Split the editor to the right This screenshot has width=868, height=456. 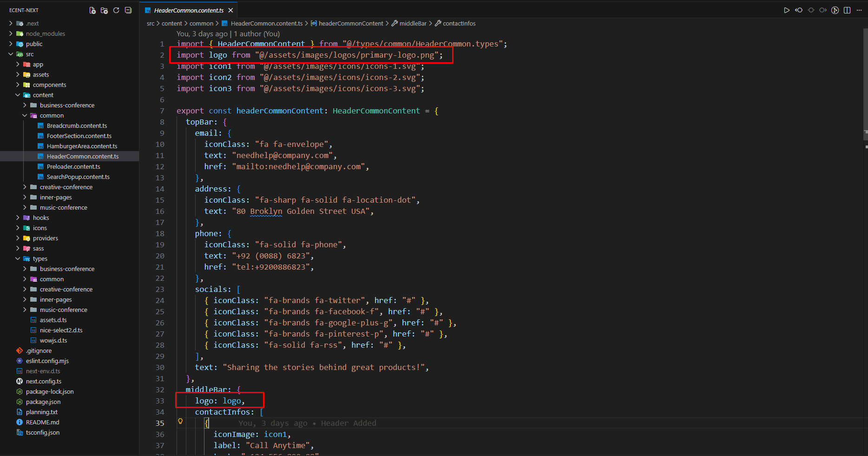(847, 10)
